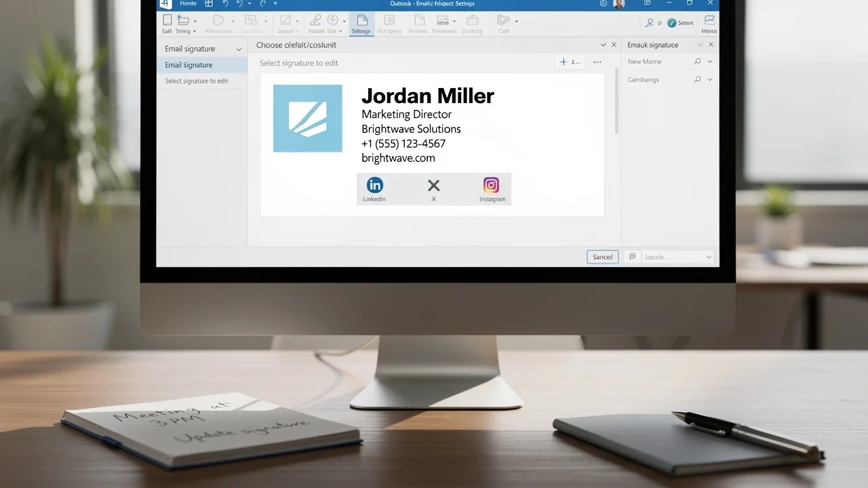This screenshot has height=488, width=868.
Task: Click the Marketing Director text
Action: (407, 115)
